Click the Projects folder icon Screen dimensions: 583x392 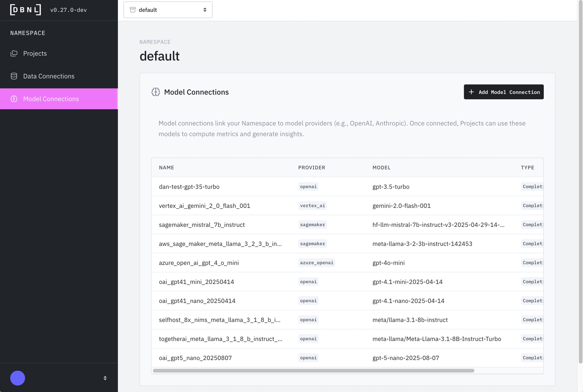(x=14, y=53)
